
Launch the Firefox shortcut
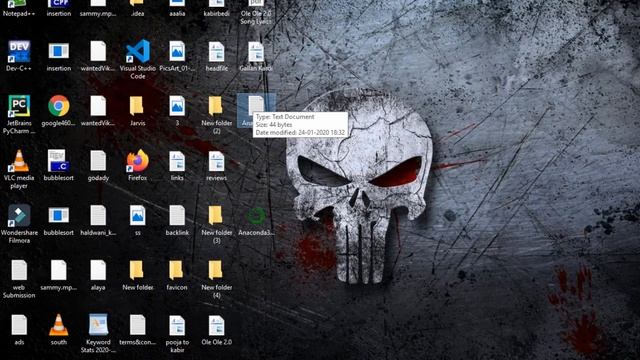coord(138,165)
